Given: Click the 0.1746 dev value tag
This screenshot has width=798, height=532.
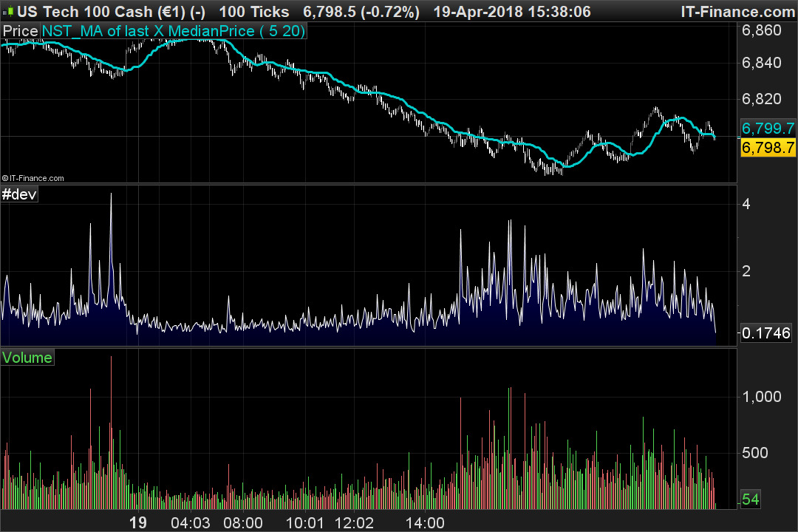Looking at the screenshot, I should [766, 333].
